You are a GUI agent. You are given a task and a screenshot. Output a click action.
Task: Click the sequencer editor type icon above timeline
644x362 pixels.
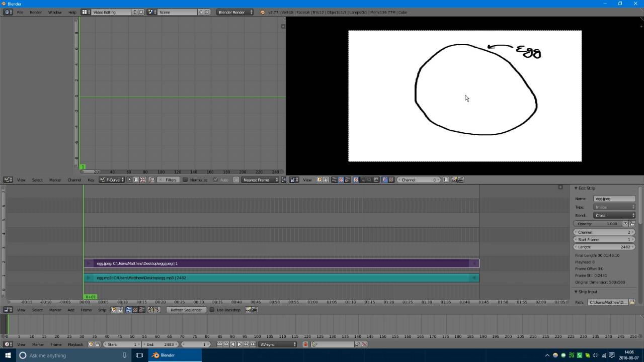tap(8, 310)
